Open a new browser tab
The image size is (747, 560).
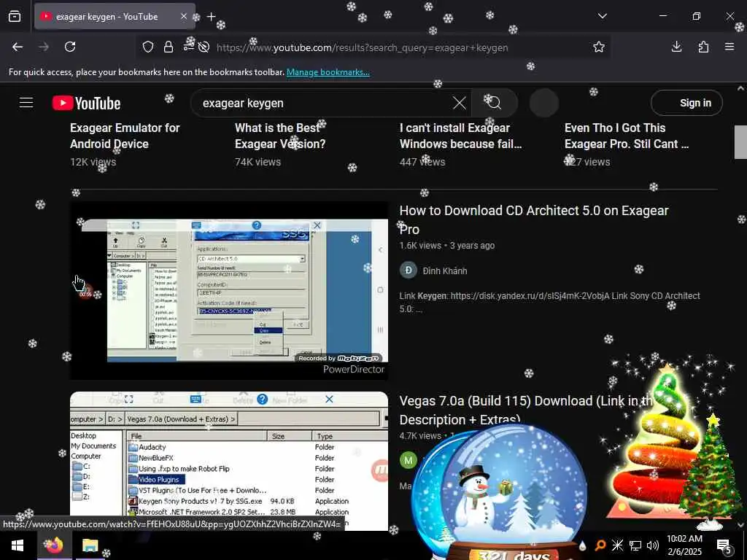[x=211, y=17]
